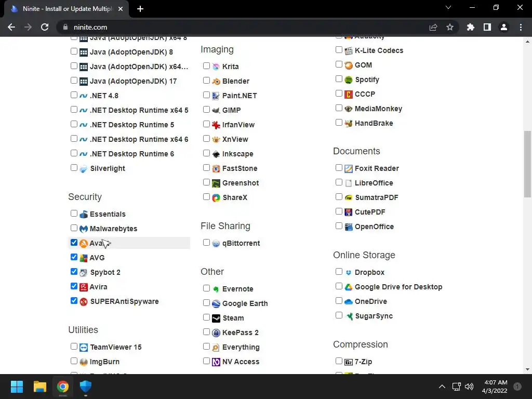Click the Spotify icon
Viewport: 532px width, 399px height.
click(x=349, y=79)
